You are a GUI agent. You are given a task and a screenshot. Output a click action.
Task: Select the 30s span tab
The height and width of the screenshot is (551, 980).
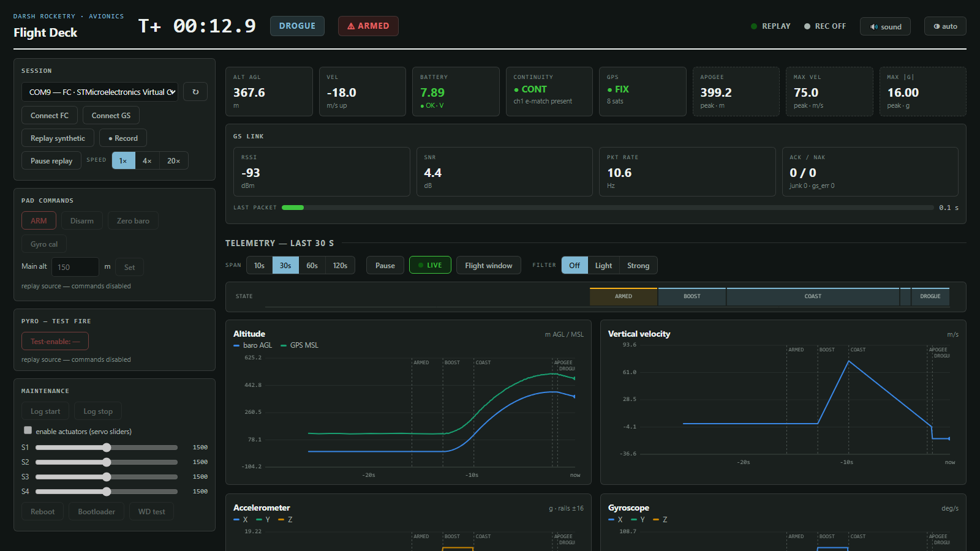click(285, 265)
